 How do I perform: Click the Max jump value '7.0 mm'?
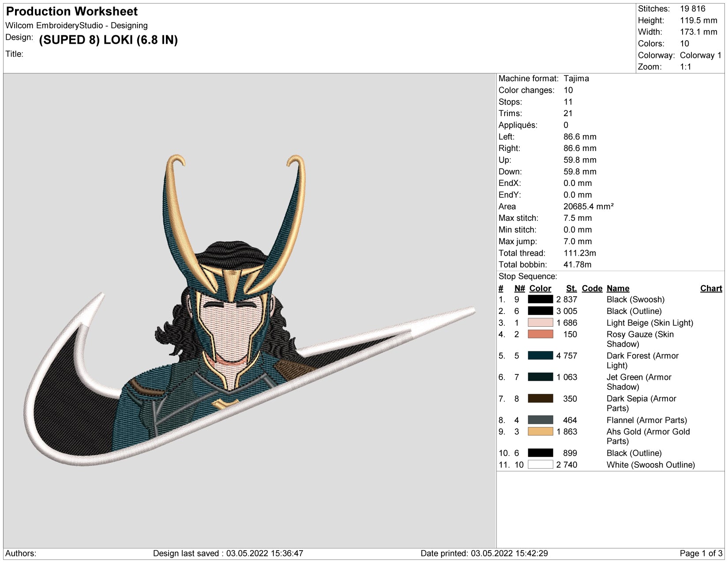578,241
